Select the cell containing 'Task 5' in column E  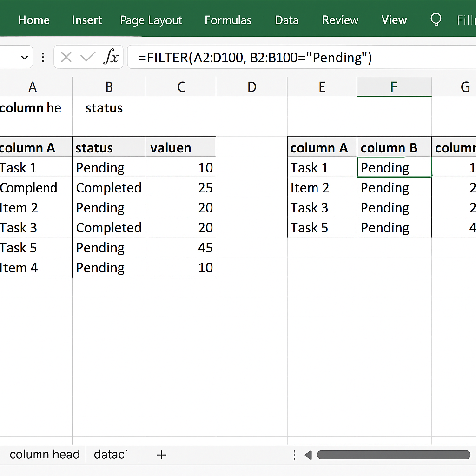(x=322, y=228)
